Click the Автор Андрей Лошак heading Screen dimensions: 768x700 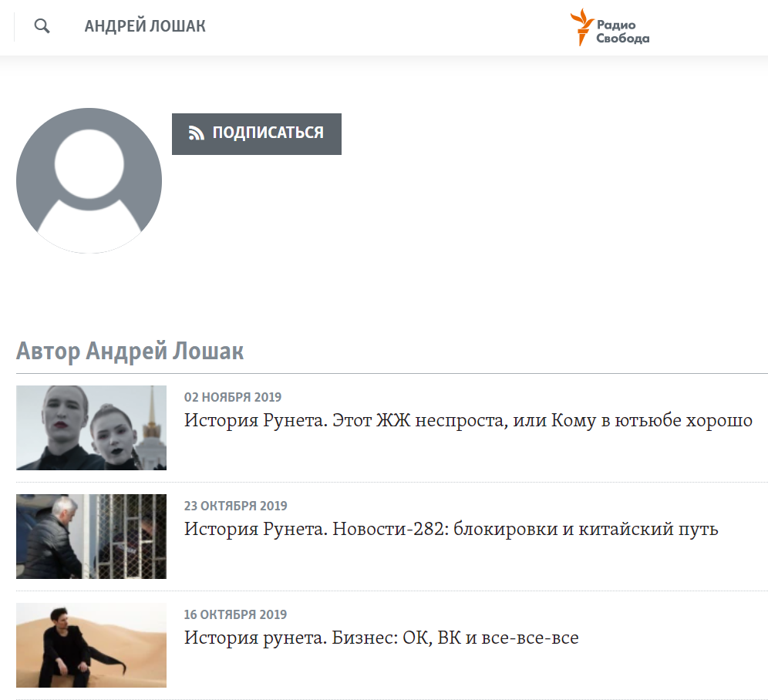coord(130,351)
